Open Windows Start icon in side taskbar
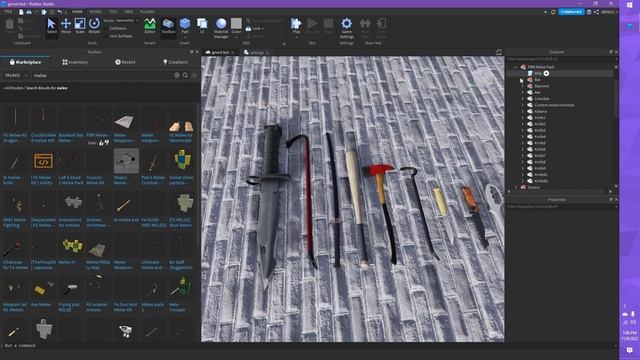 point(630,4)
